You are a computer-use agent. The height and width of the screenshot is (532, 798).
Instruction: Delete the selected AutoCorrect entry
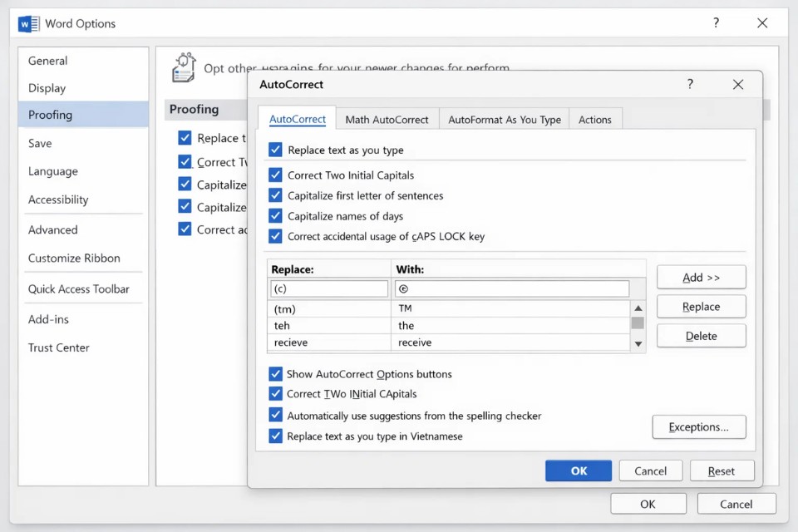701,336
